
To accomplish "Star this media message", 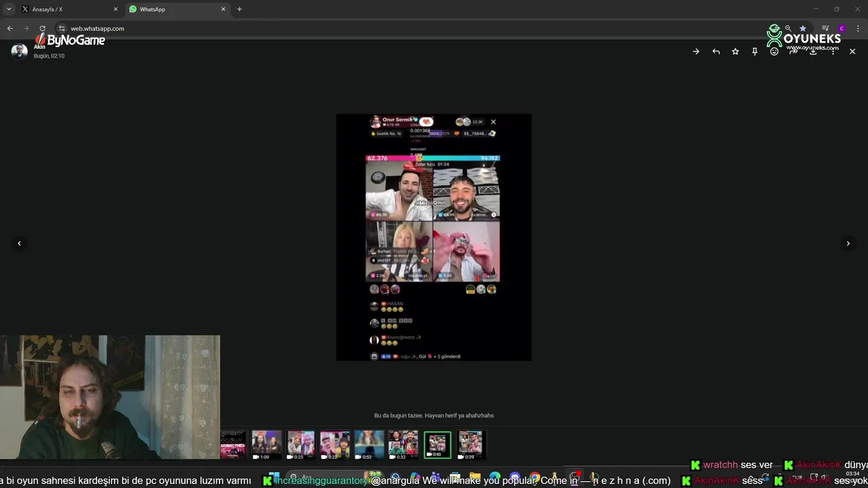I will tap(735, 52).
